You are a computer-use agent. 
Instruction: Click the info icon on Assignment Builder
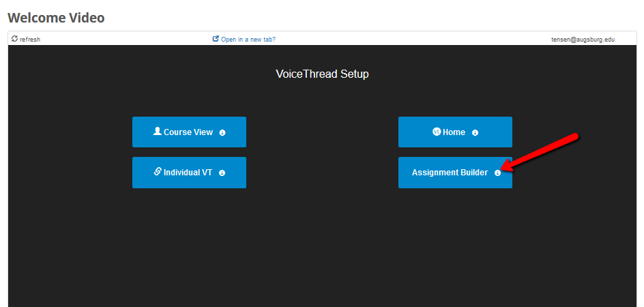coord(497,173)
